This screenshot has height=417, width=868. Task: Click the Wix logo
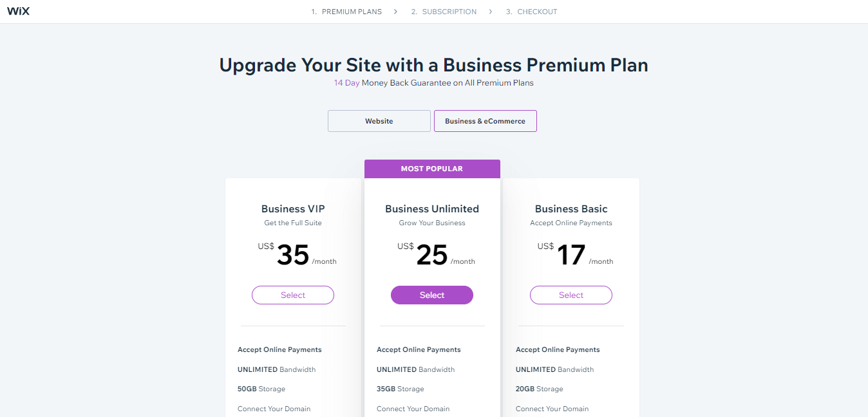[18, 12]
